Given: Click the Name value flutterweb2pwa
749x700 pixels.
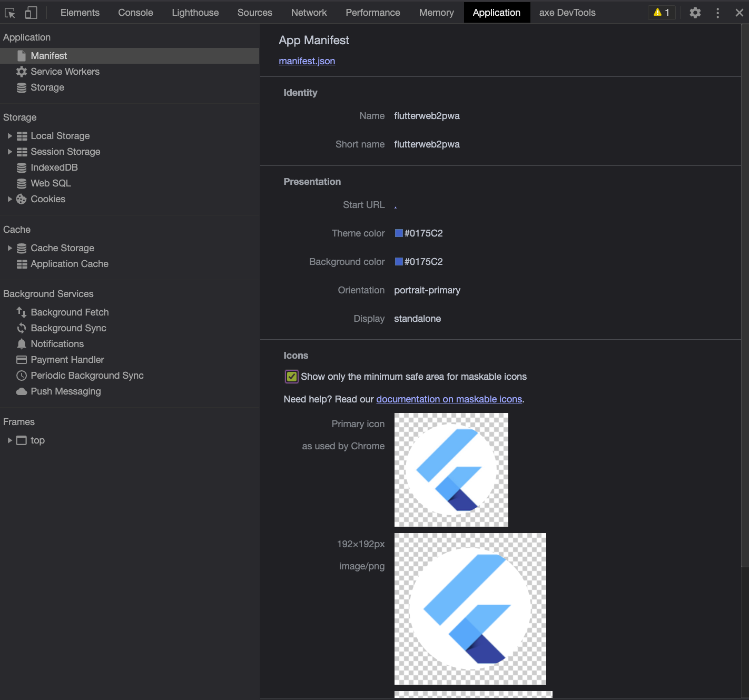Looking at the screenshot, I should pyautogui.click(x=427, y=116).
